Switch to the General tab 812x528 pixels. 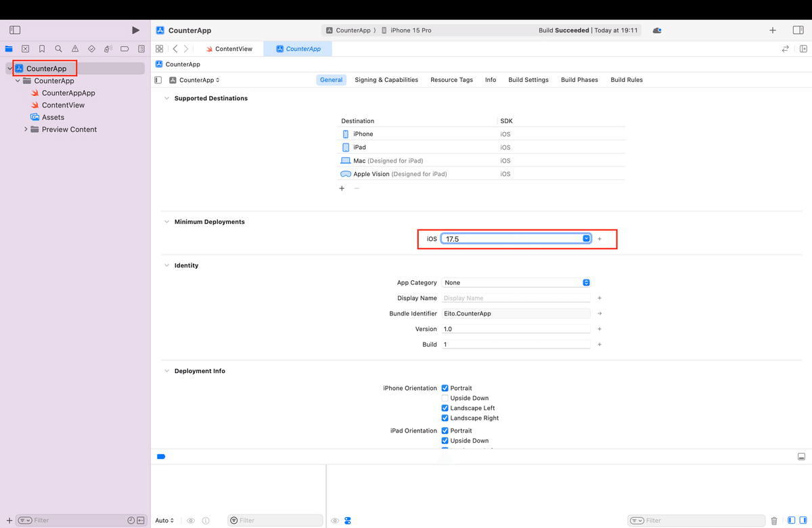331,80
